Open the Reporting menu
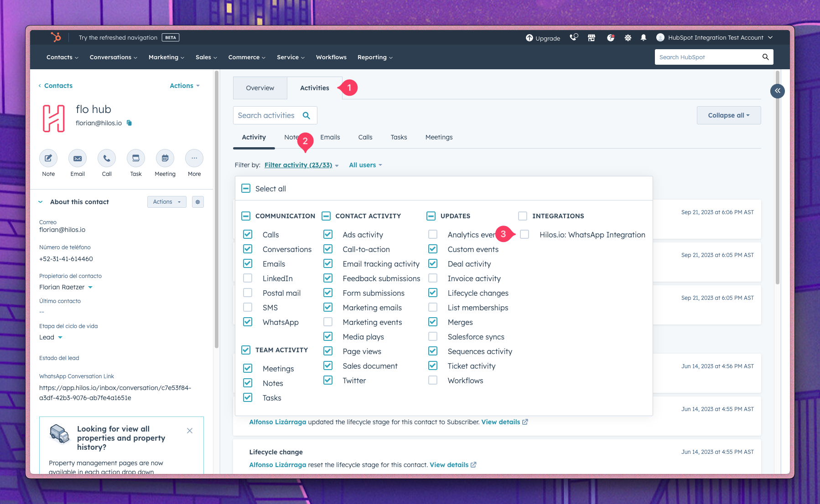Screen dimensions: 820x504 tap(374, 57)
